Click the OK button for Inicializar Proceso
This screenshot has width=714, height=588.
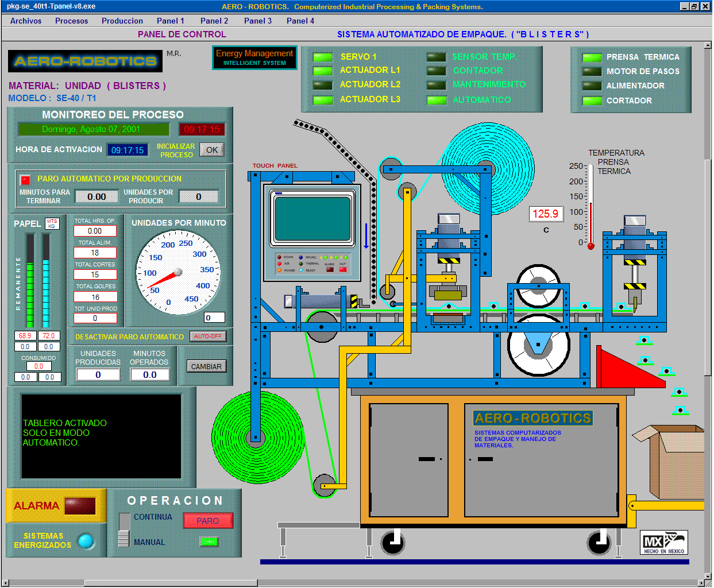point(212,150)
